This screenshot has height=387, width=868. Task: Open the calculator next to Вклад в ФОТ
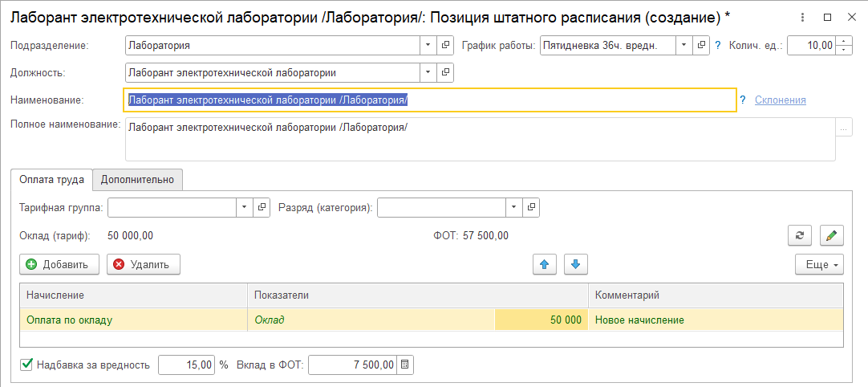(x=405, y=365)
